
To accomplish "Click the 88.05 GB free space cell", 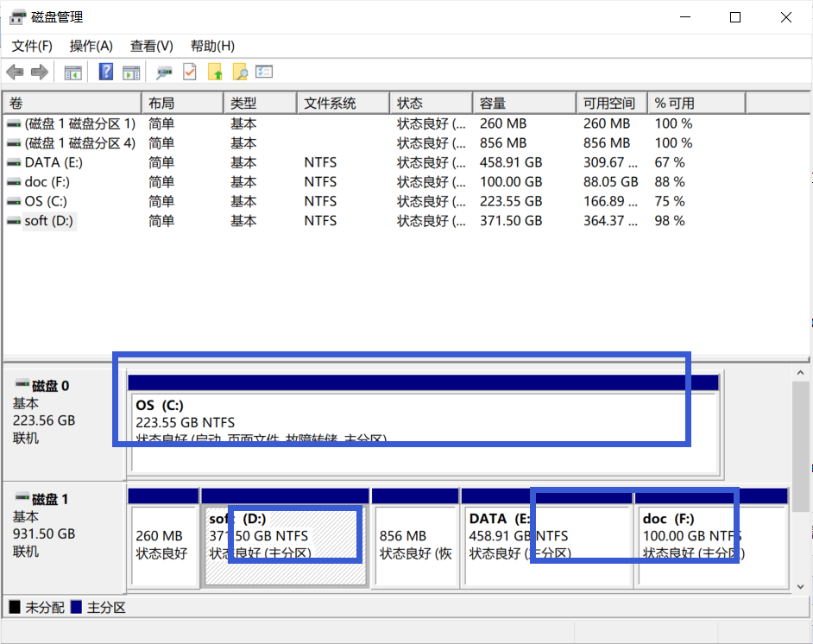I will coord(611,182).
